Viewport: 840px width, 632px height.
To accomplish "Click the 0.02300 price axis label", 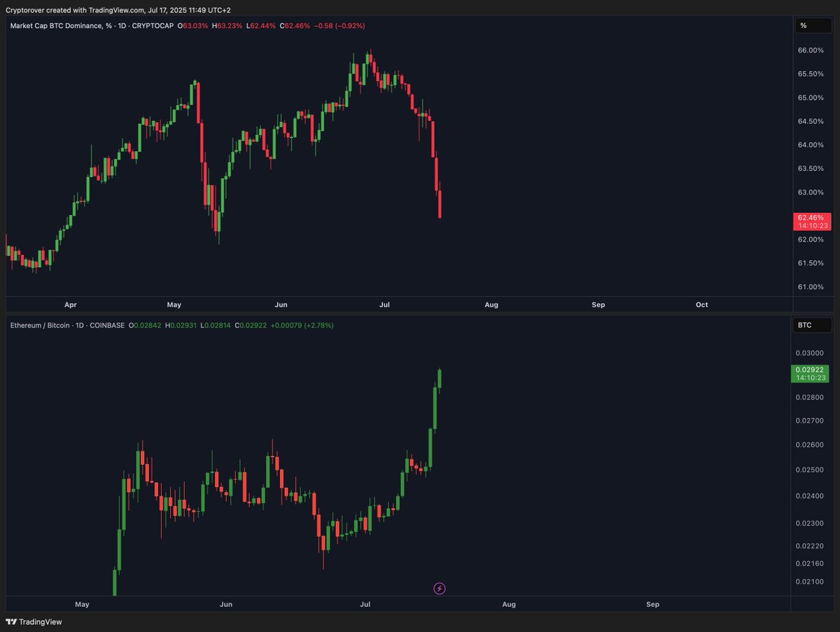I will point(810,524).
